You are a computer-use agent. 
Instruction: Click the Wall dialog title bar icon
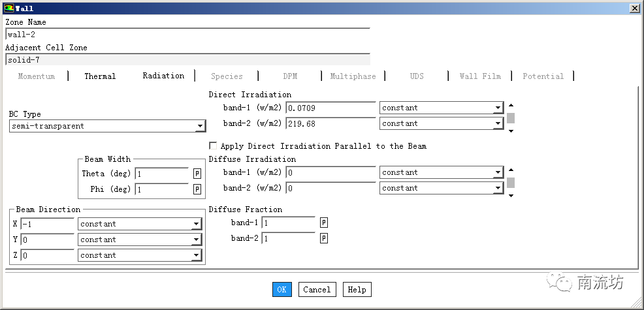click(x=8, y=8)
